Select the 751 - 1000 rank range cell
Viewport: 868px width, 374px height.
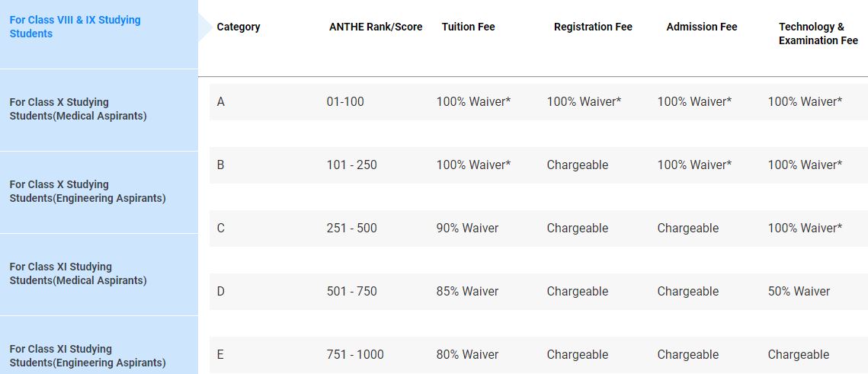(355, 354)
